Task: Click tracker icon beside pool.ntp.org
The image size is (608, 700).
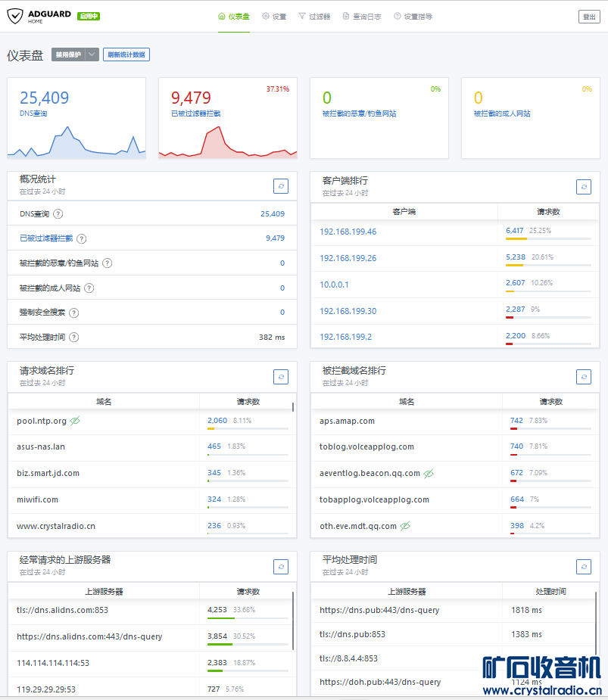Action: [75, 421]
